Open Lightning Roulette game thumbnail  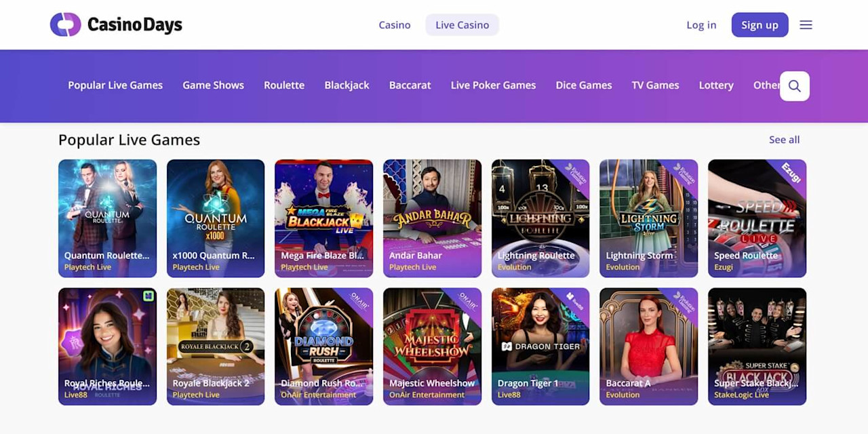pos(540,218)
